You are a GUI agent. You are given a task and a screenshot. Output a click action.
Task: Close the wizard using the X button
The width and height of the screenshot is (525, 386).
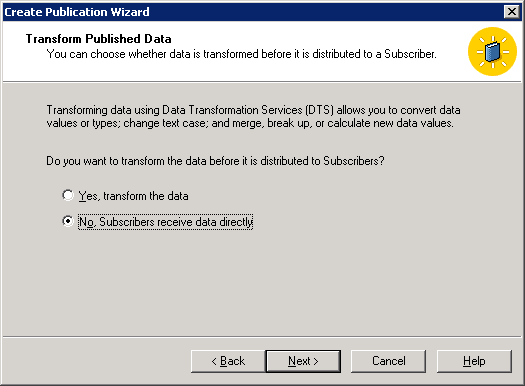[x=512, y=12]
